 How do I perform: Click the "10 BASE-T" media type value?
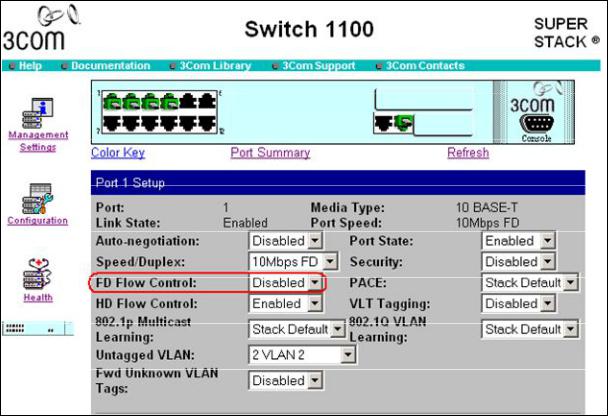tap(487, 207)
